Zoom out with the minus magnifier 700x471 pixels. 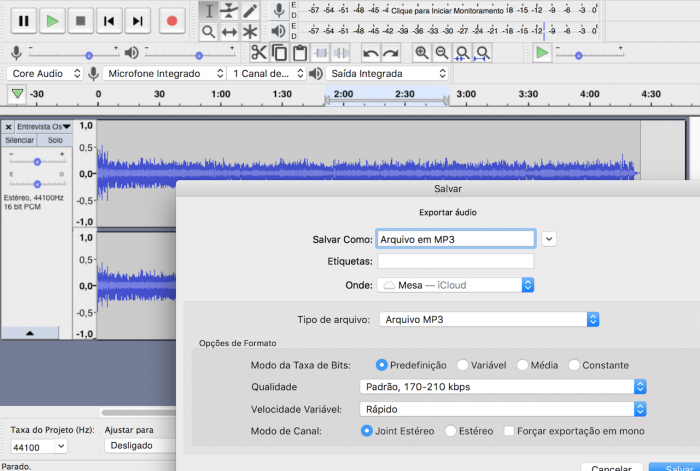tap(442, 53)
